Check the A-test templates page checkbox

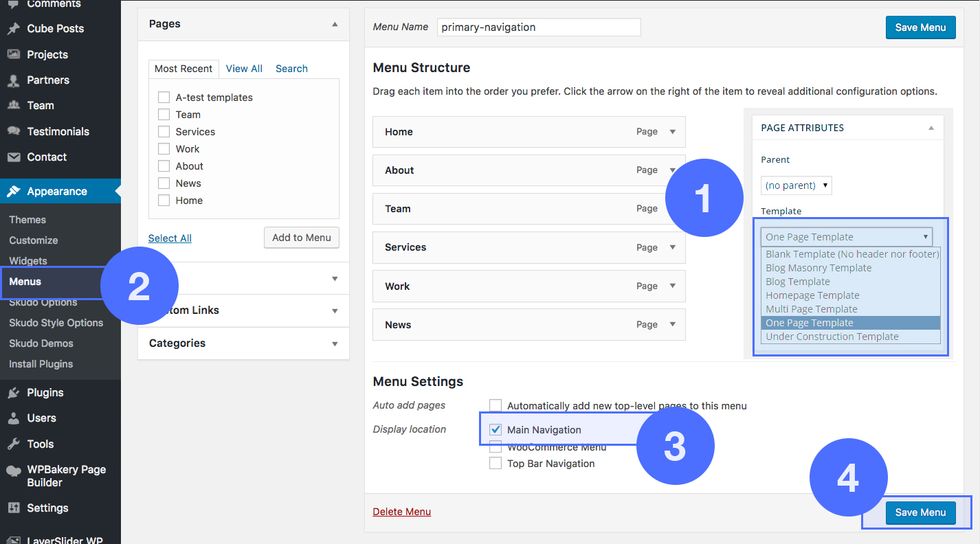[164, 98]
